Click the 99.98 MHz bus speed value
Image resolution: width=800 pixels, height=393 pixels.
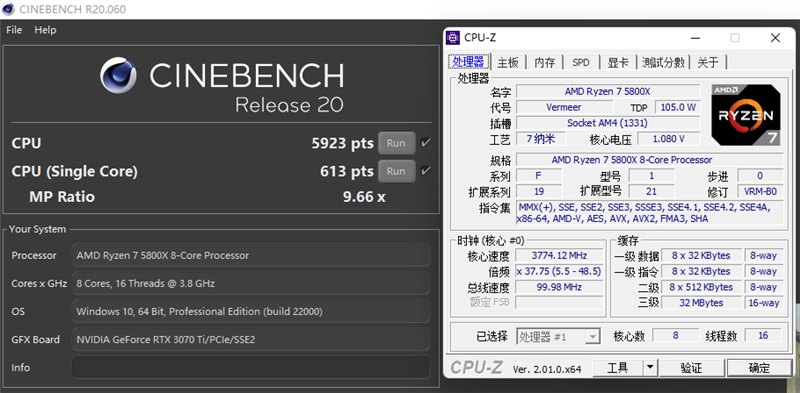point(559,287)
